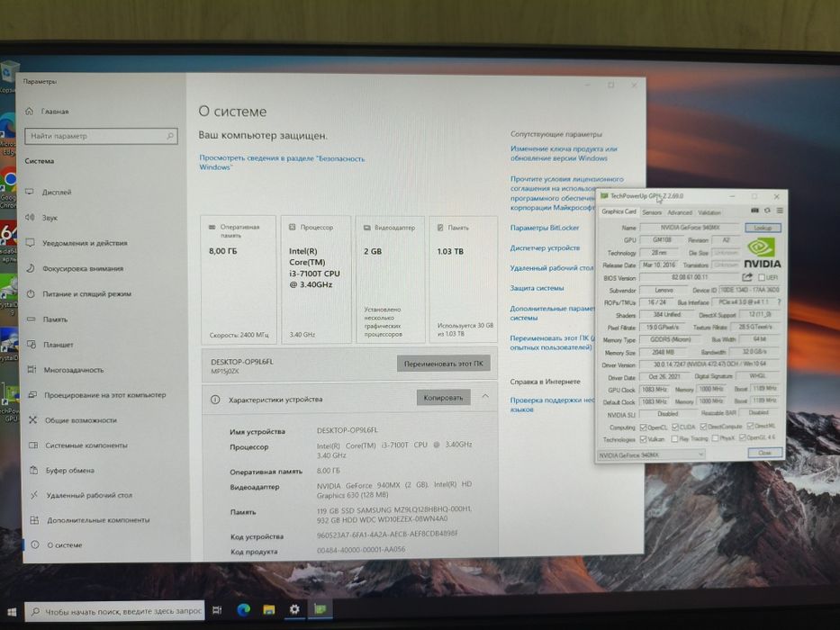Click the Find a setting (Найти параметр) search box
Screen dimensions: 840x630
point(101,136)
